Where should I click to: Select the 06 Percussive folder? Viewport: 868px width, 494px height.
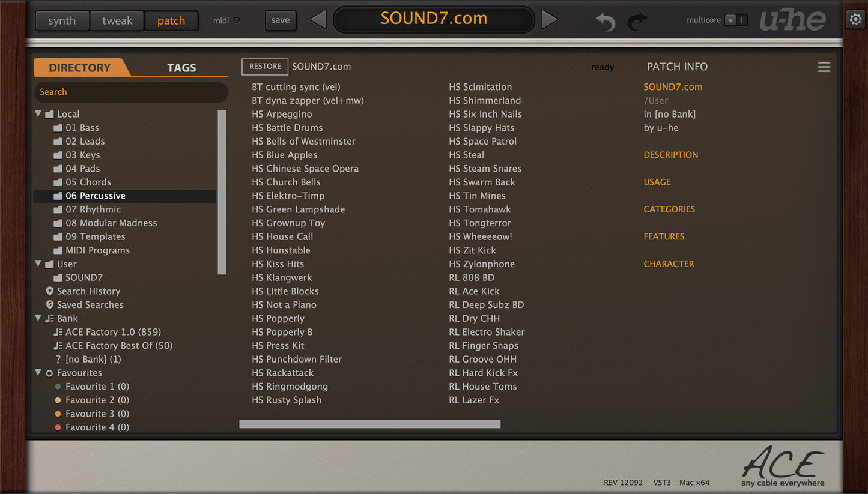click(x=124, y=196)
